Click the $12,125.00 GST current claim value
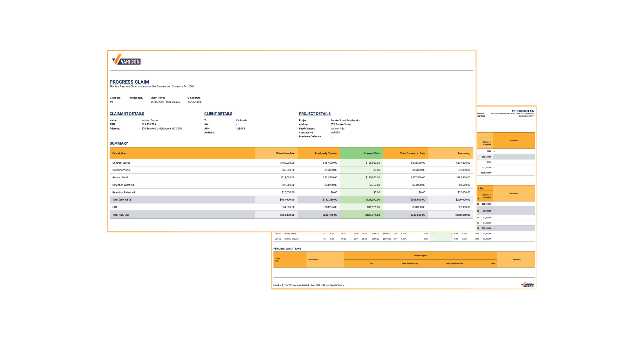This screenshot has width=644, height=362. pos(373,207)
